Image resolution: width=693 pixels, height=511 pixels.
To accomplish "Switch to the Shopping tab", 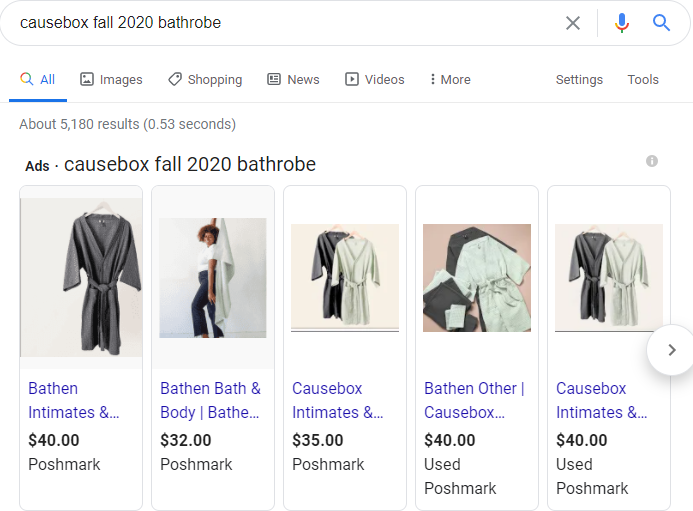I will (x=205, y=80).
